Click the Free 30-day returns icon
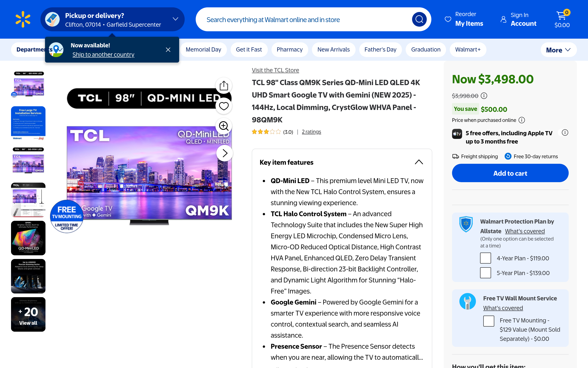This screenshot has width=588, height=368. point(508,156)
